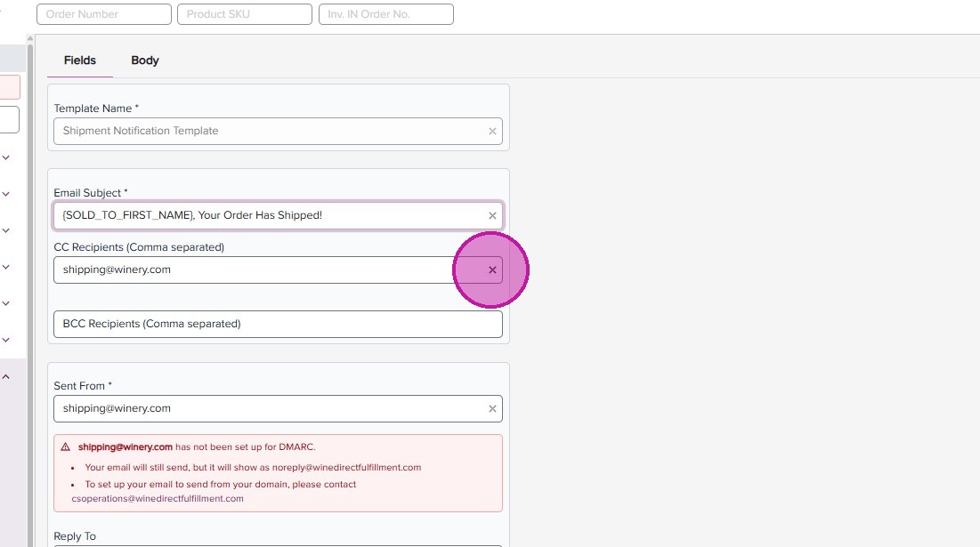Click inside the Email Subject input

pyautogui.click(x=267, y=216)
